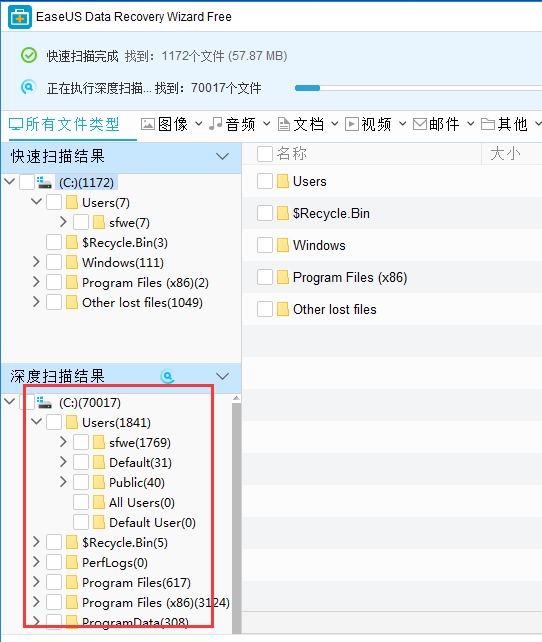Expand the Public(40) folder node
This screenshot has height=642, width=542.
pos(63,482)
